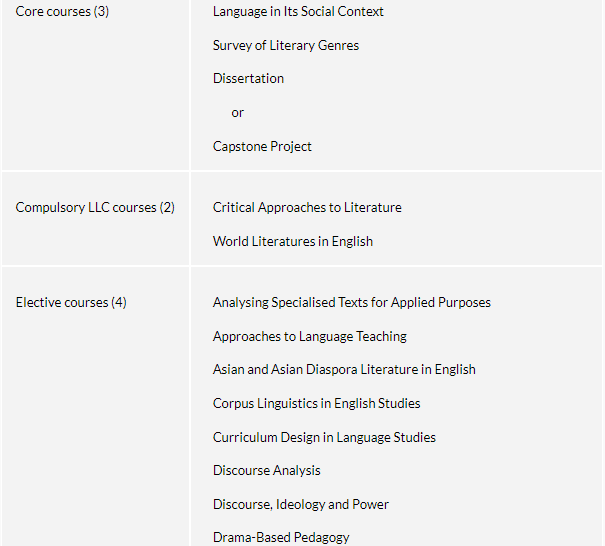
Task: Click the word "Literature" in Critical Approaches row
Action: point(373,208)
